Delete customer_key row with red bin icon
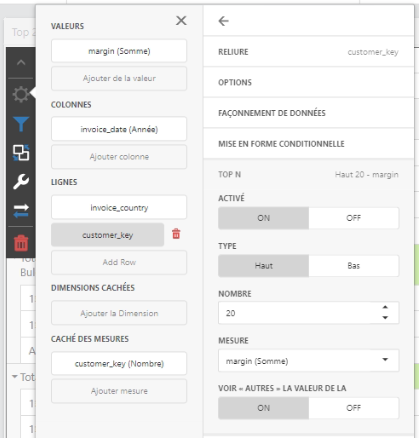419x438 pixels. pyautogui.click(x=176, y=234)
